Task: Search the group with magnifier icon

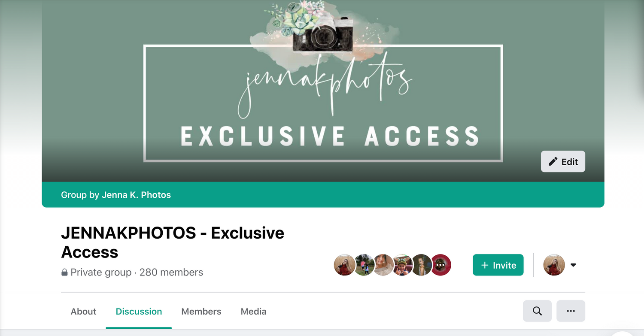Action: click(537, 311)
